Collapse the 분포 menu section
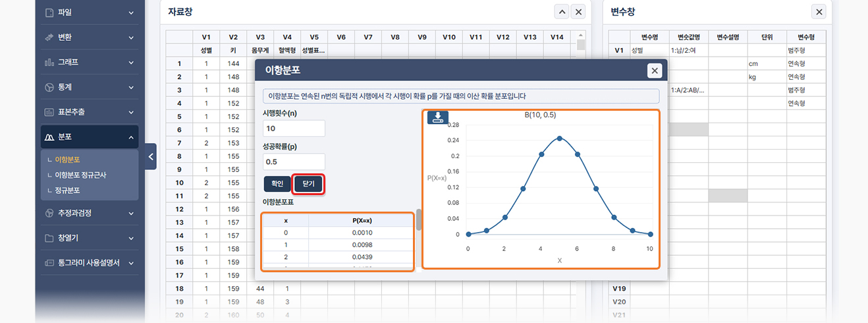This screenshot has height=323, width=868. coord(89,137)
